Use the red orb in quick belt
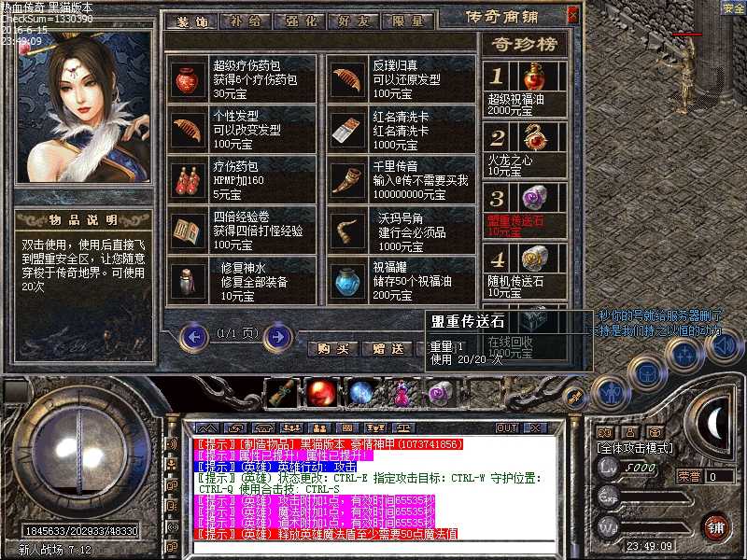Image resolution: width=747 pixels, height=560 pixels. pyautogui.click(x=321, y=393)
